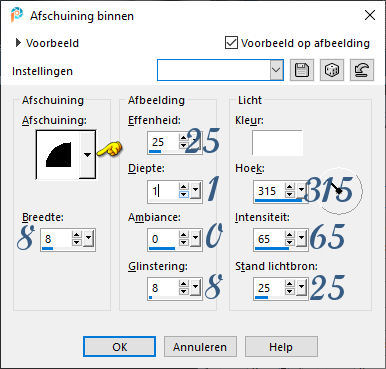This screenshot has width=386, height=369.
Task: Open Help for this dialog
Action: pos(281,347)
